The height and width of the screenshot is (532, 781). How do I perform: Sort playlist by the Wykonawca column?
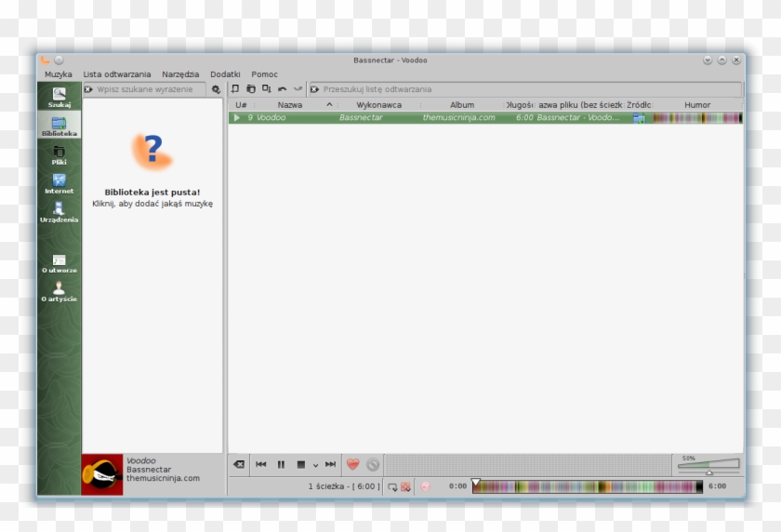click(x=379, y=105)
